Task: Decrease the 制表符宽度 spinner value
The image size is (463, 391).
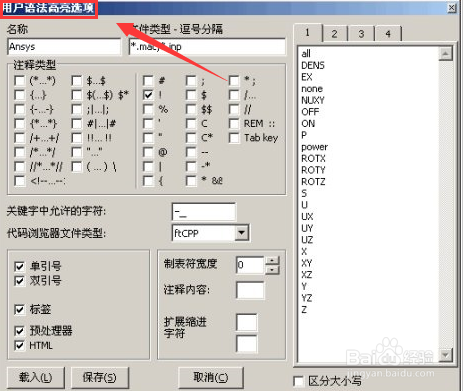Action: pos(273,269)
